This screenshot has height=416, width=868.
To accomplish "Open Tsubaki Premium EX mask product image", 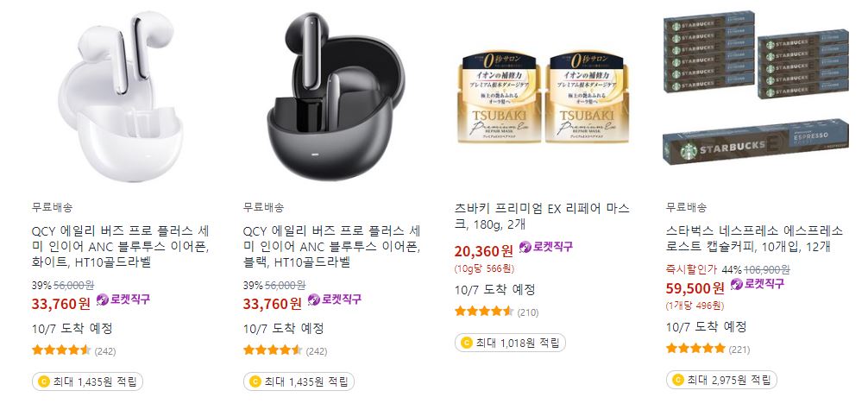I will point(544,98).
